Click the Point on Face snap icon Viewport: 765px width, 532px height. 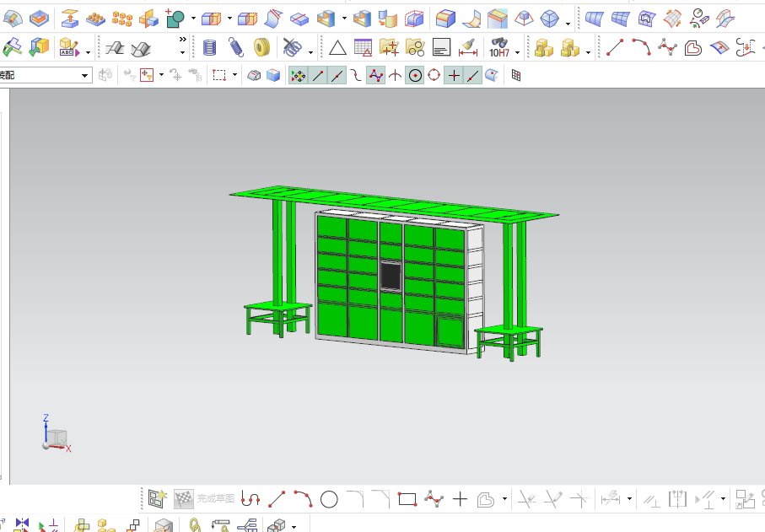493,76
